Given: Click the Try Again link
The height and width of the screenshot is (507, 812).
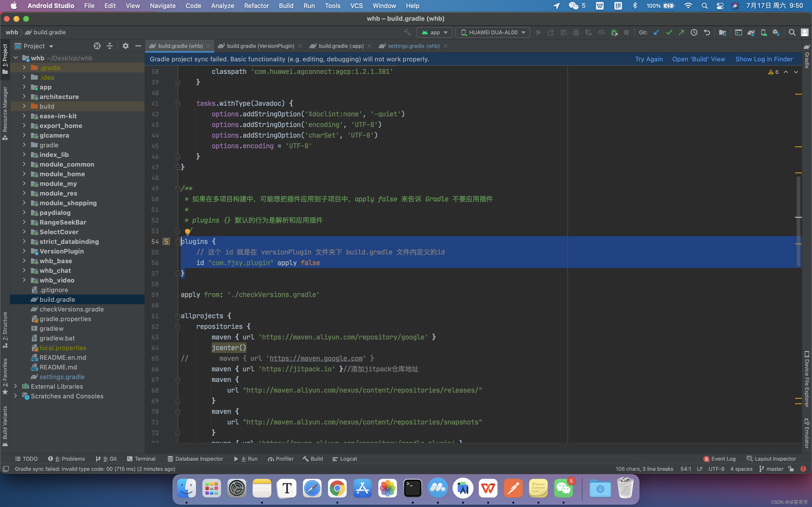Looking at the screenshot, I should pos(649,59).
